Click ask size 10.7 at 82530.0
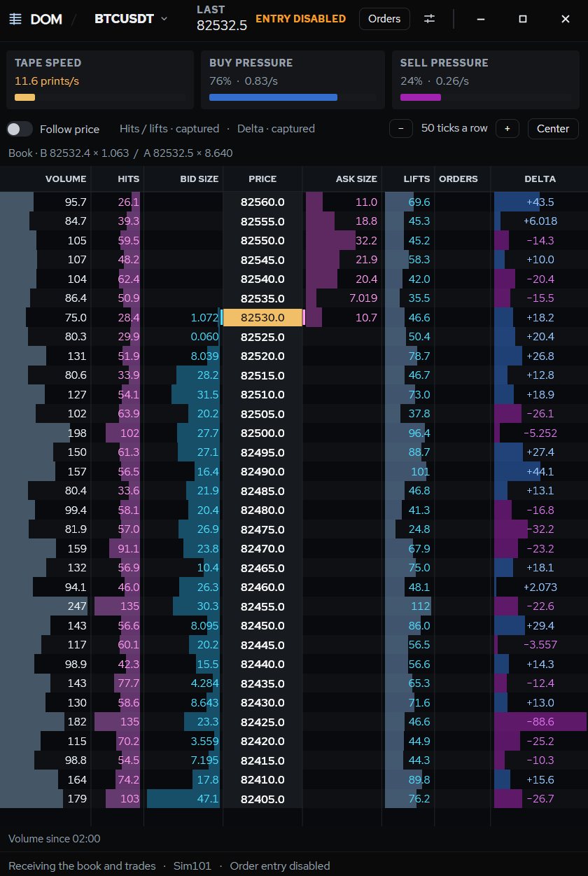Viewport: 588px width, 876px height. 366,317
